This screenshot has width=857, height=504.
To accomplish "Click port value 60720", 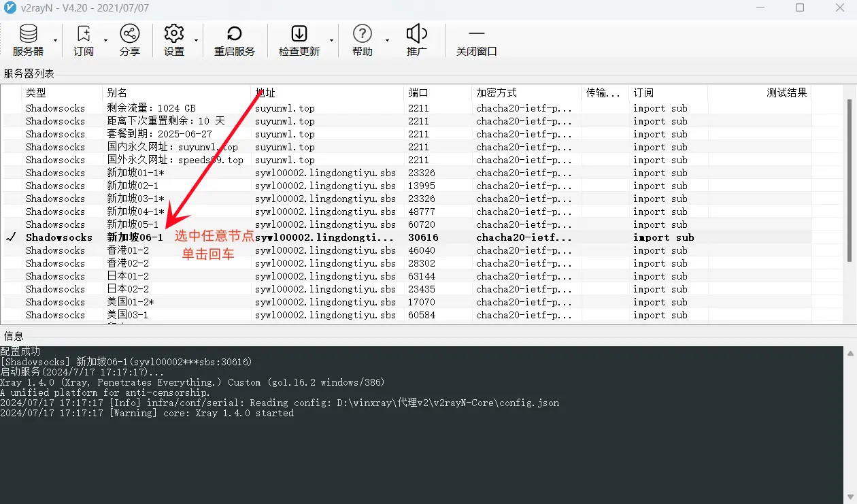I will (422, 224).
